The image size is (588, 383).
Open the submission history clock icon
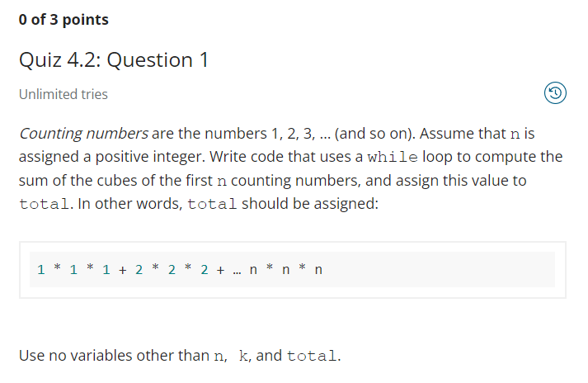tap(555, 92)
